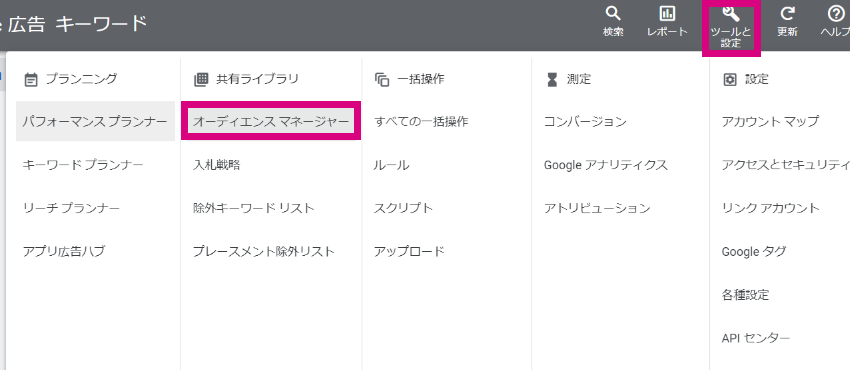Click the 更新 refresh icon
Screen dimensions: 850x370
point(787,14)
